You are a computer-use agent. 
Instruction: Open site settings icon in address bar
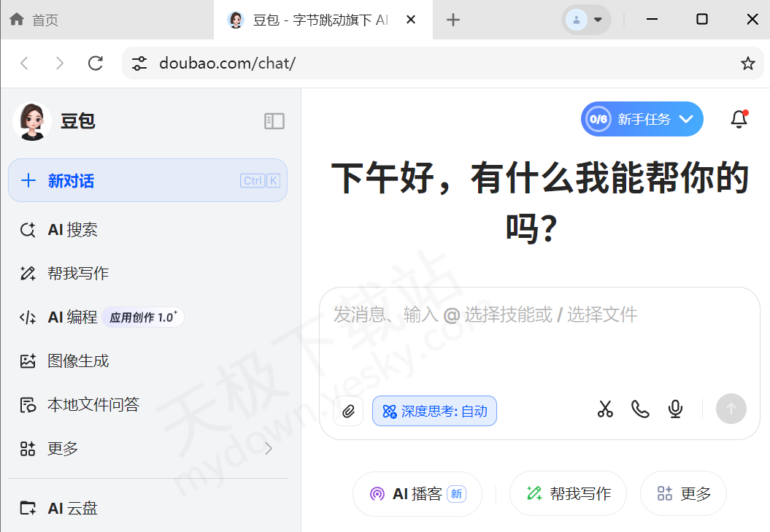[139, 63]
